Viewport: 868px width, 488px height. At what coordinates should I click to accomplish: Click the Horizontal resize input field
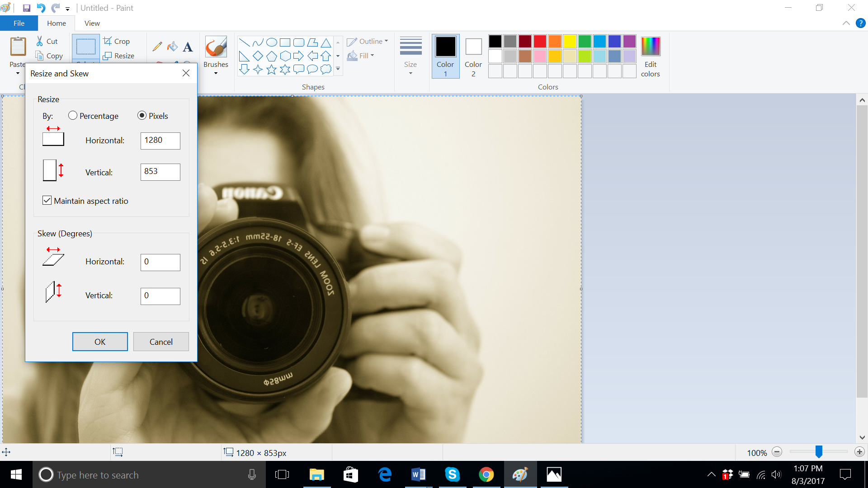[160, 141]
